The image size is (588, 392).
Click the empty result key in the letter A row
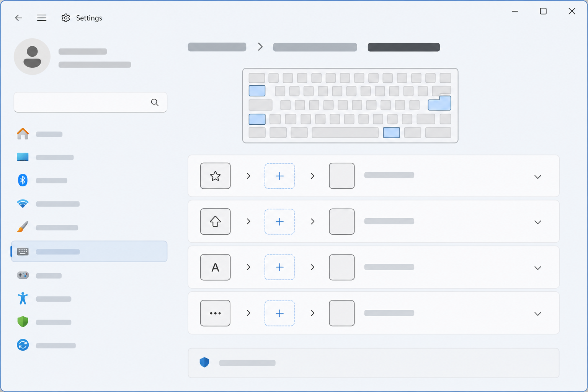tap(342, 267)
